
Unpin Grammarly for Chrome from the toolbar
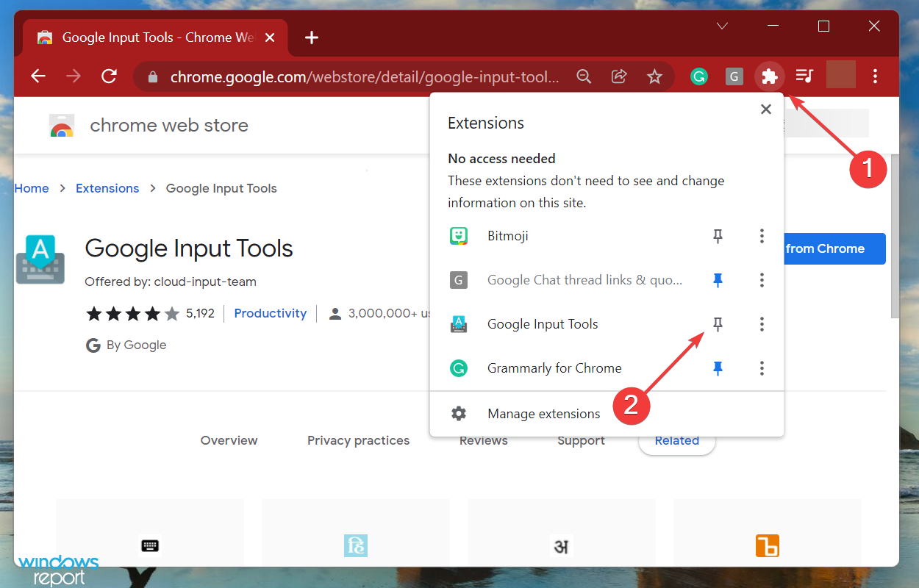click(x=718, y=368)
